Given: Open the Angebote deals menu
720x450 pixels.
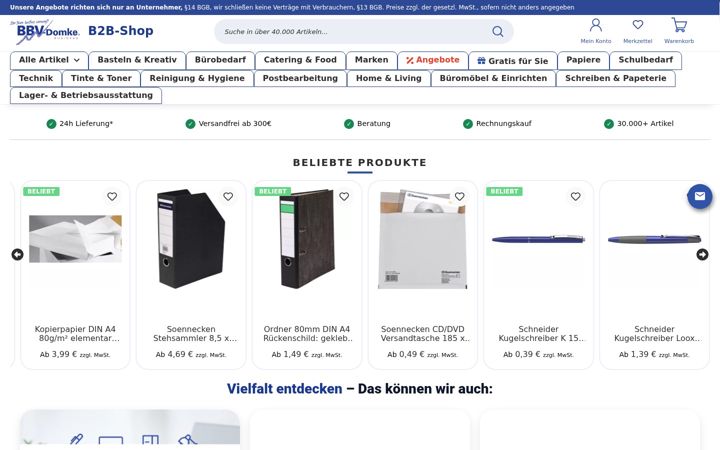Looking at the screenshot, I should coord(433,60).
